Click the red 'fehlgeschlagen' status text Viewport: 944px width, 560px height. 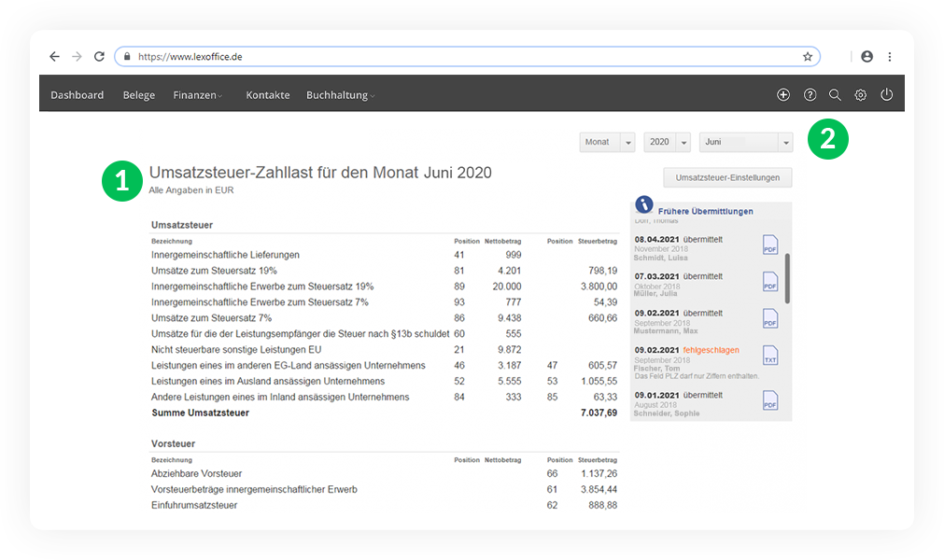pos(711,350)
